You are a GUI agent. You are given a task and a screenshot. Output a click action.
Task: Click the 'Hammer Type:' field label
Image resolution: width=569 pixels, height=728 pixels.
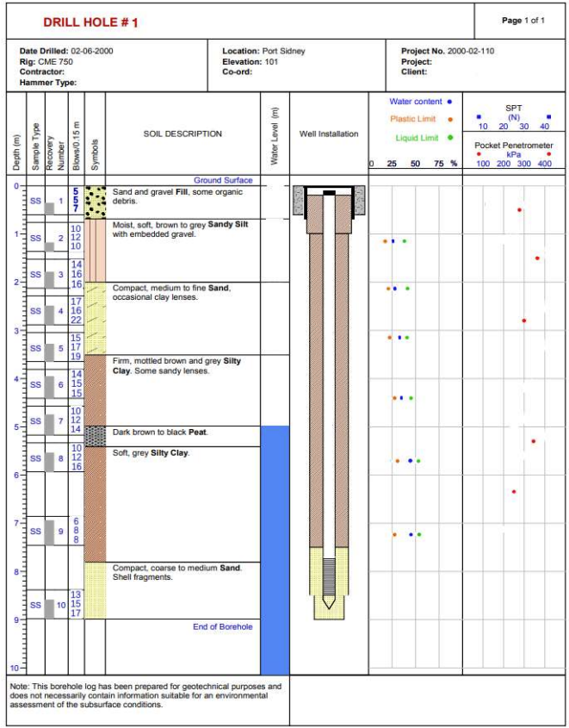coord(48,83)
